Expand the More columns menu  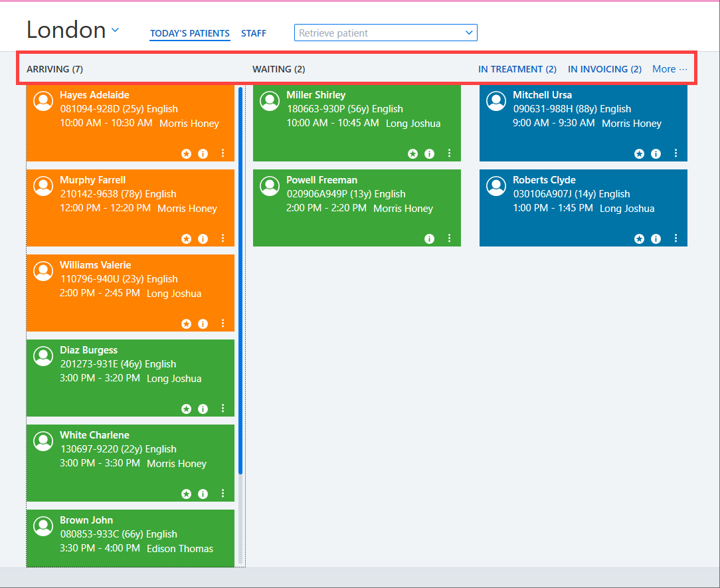coord(670,69)
